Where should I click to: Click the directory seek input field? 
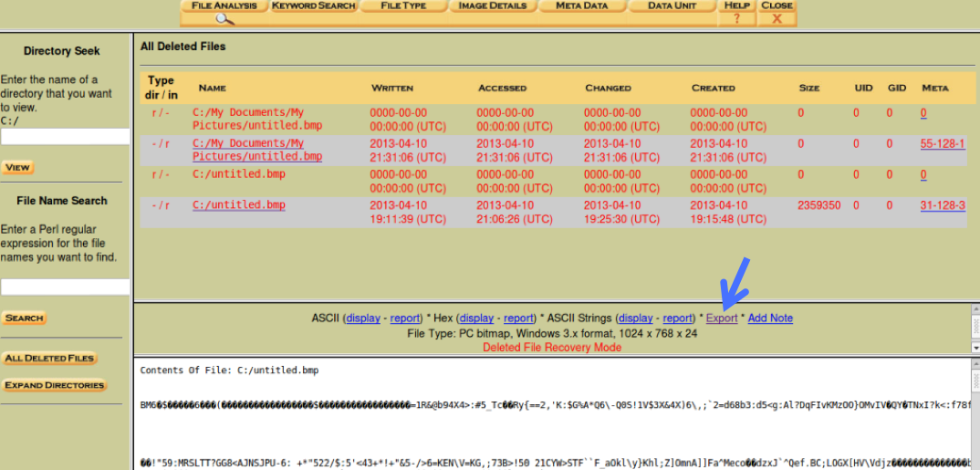pos(65,137)
